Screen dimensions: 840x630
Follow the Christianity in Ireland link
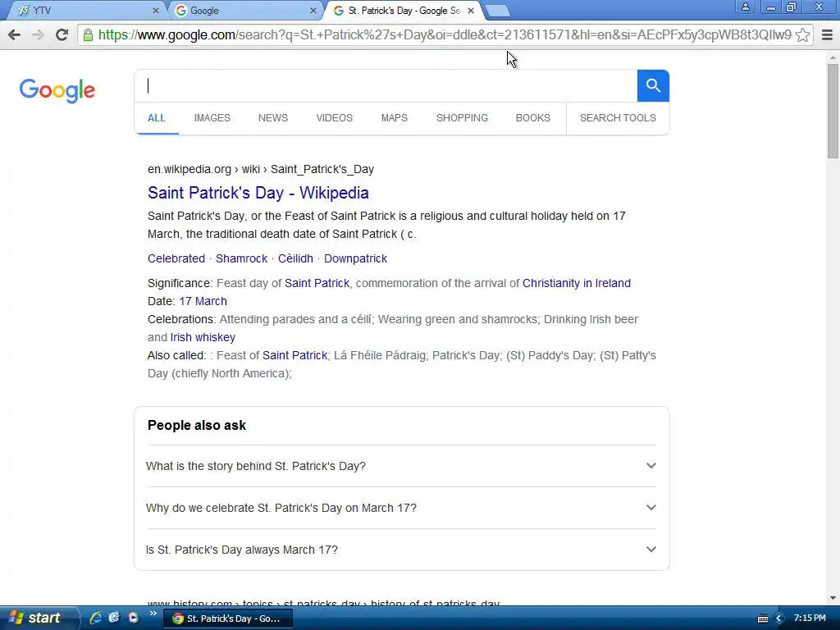(x=577, y=283)
